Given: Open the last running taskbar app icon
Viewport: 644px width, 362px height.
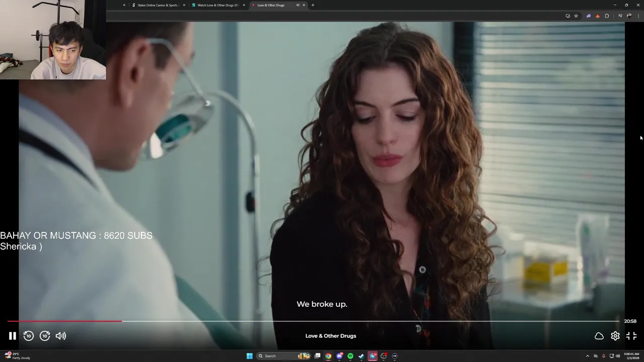Looking at the screenshot, I should tap(394, 356).
